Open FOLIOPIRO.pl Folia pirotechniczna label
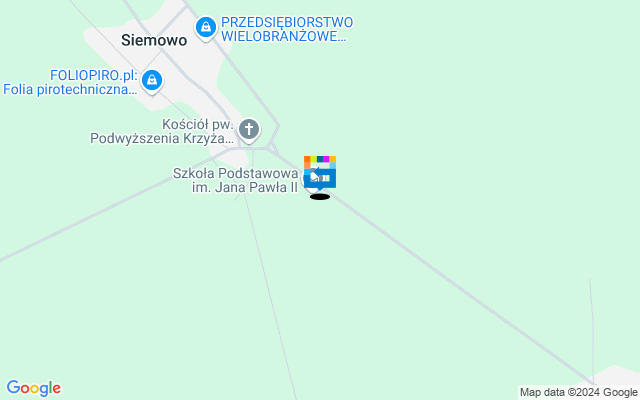The image size is (640, 400). pos(70,82)
